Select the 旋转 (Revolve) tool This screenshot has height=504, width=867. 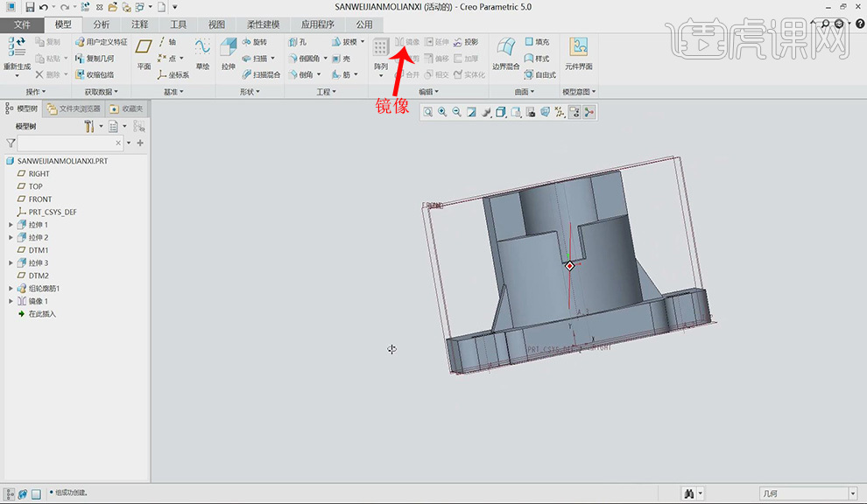pos(254,42)
